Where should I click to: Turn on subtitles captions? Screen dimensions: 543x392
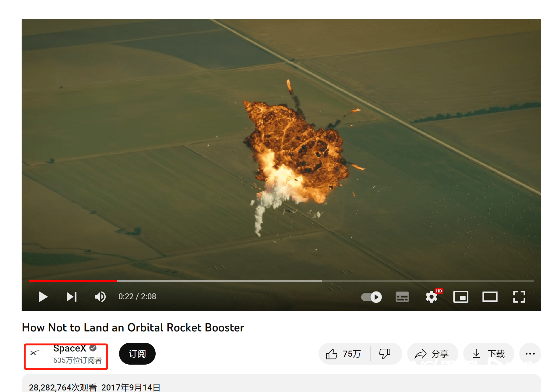click(x=402, y=297)
